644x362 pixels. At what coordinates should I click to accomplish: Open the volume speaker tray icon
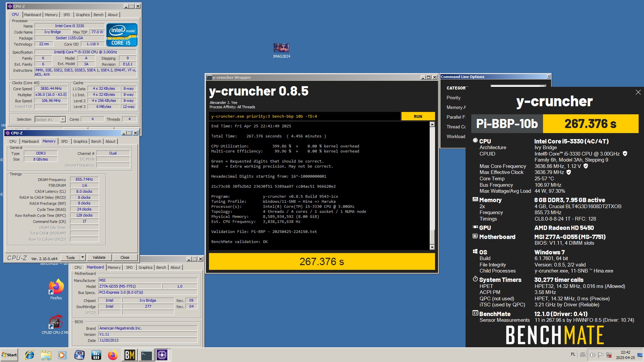pos(592,355)
